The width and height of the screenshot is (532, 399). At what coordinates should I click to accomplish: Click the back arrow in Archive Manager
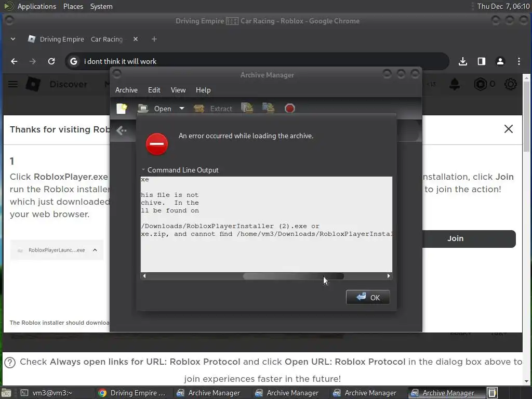pos(121,130)
